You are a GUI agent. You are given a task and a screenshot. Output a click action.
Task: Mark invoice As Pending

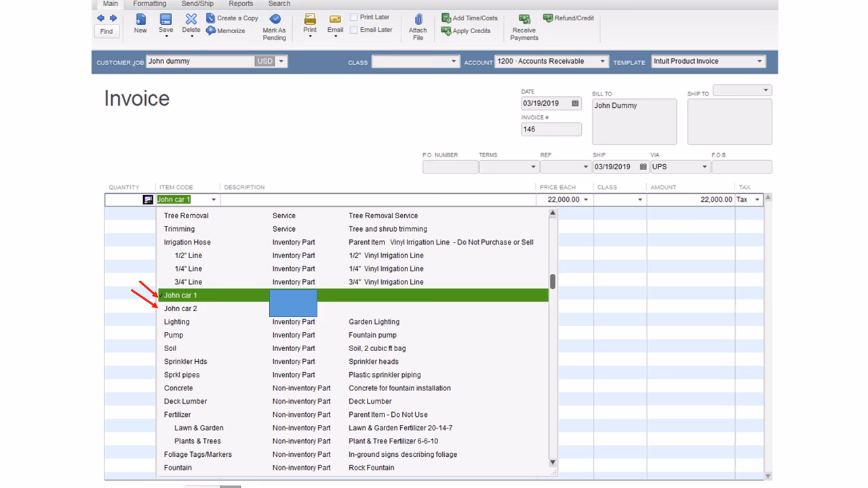(274, 27)
